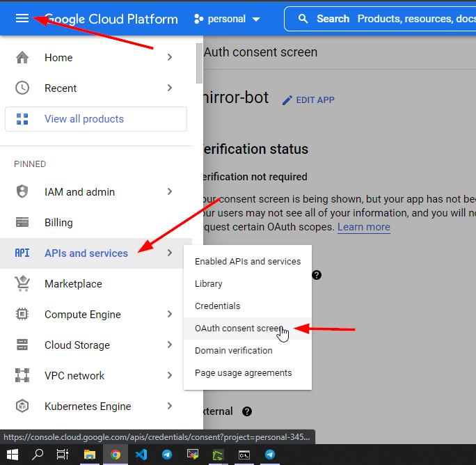Click the Google Cloud Platform logo text
The width and height of the screenshot is (476, 465).
pyautogui.click(x=111, y=19)
